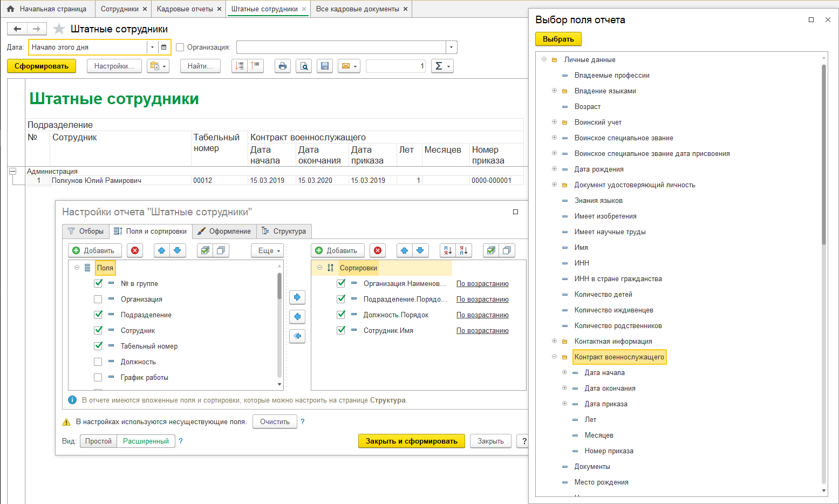The image size is (839, 504).
Task: Click the Закрыть и сформировать button
Action: (x=411, y=441)
